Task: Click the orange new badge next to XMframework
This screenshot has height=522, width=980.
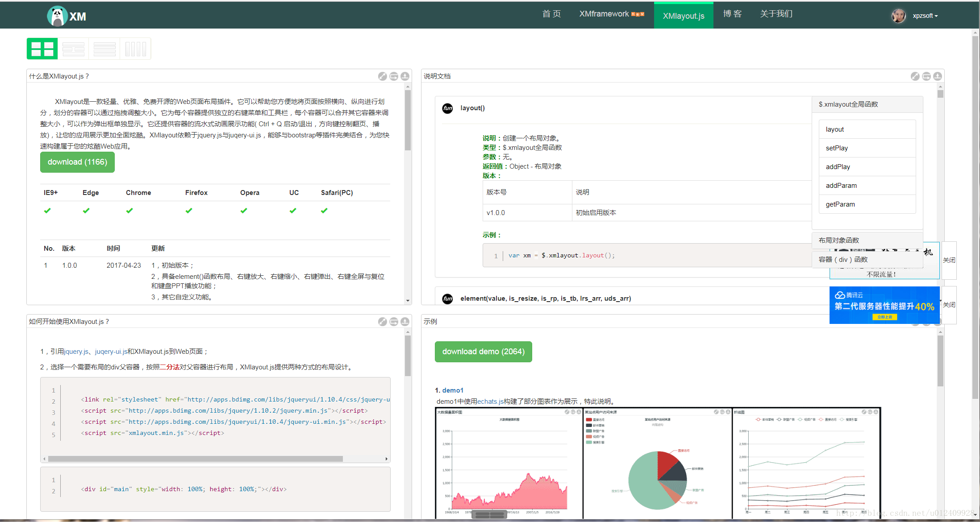Action: [638, 14]
